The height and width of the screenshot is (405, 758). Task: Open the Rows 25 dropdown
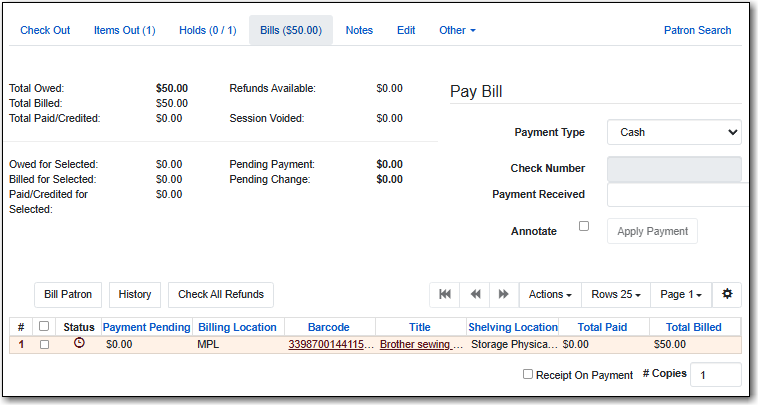pos(616,294)
